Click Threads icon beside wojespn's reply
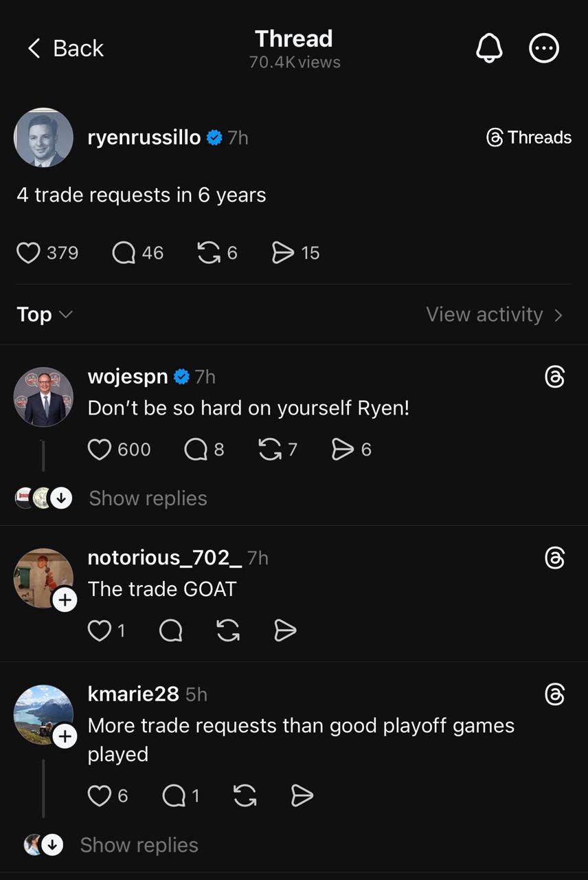588x880 pixels. click(x=554, y=377)
